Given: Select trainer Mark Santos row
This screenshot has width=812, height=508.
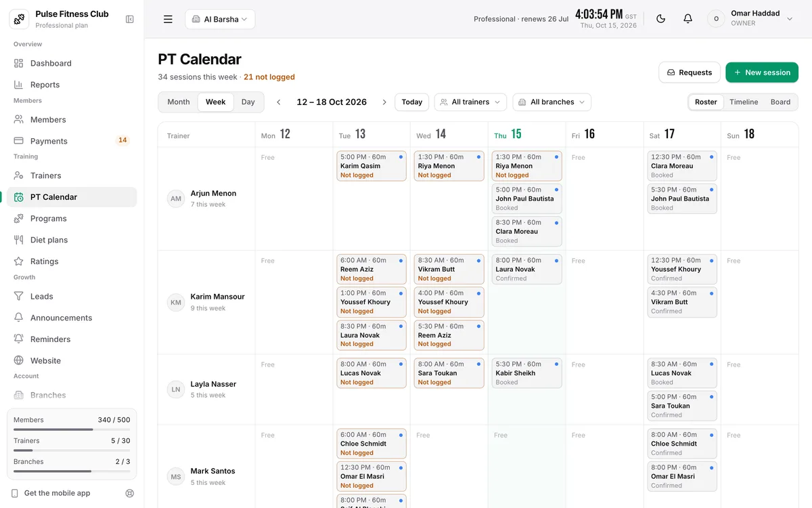Looking at the screenshot, I should coord(206,476).
